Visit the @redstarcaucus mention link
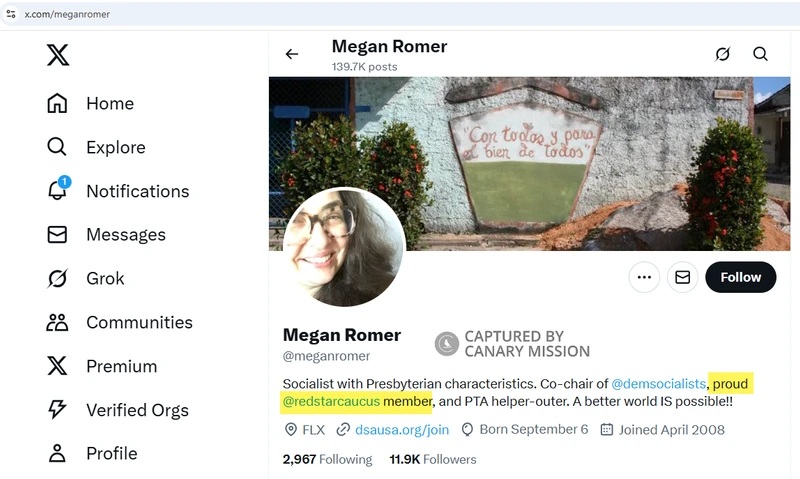800x479 pixels. point(330,403)
